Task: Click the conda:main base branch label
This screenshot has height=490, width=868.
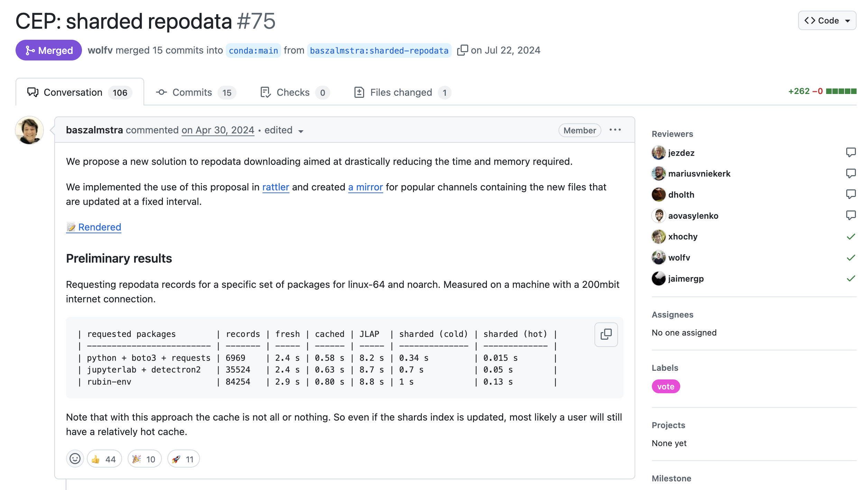Action: [x=253, y=51]
